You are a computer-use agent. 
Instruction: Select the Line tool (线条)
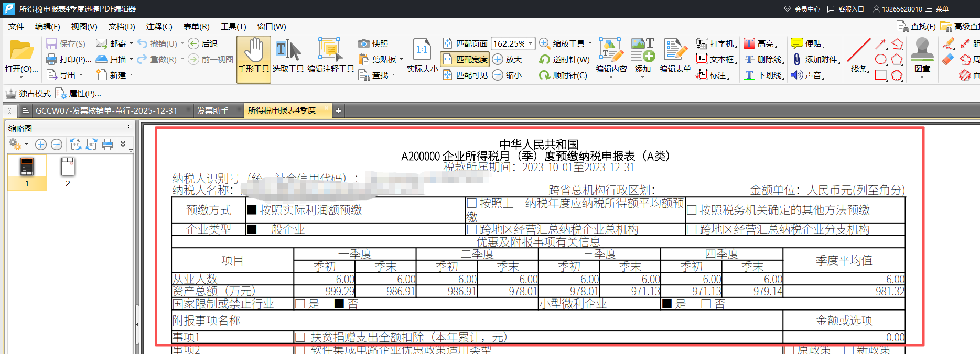click(859, 56)
